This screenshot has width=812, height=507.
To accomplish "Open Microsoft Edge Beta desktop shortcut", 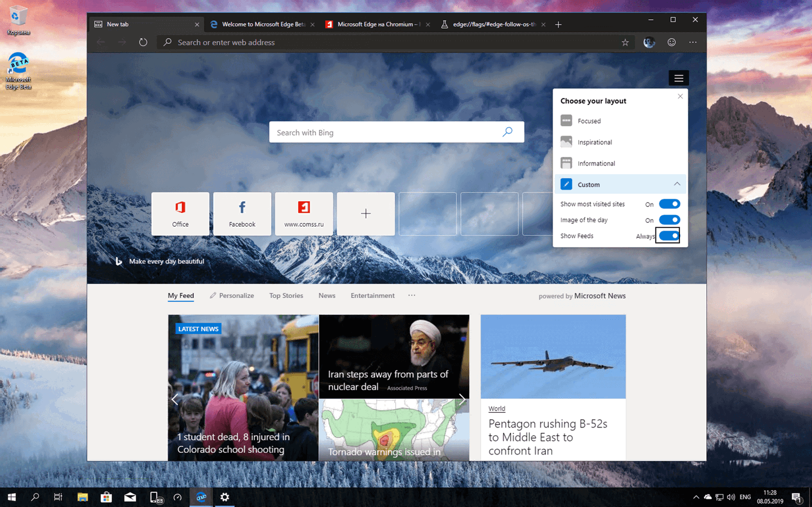I will (18, 70).
